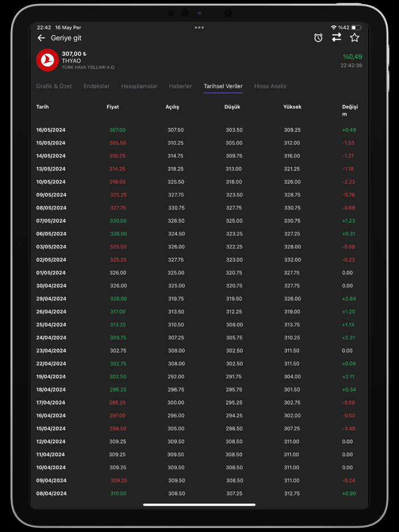Tap the Değişim column header
The height and width of the screenshot is (532, 399).
click(350, 111)
